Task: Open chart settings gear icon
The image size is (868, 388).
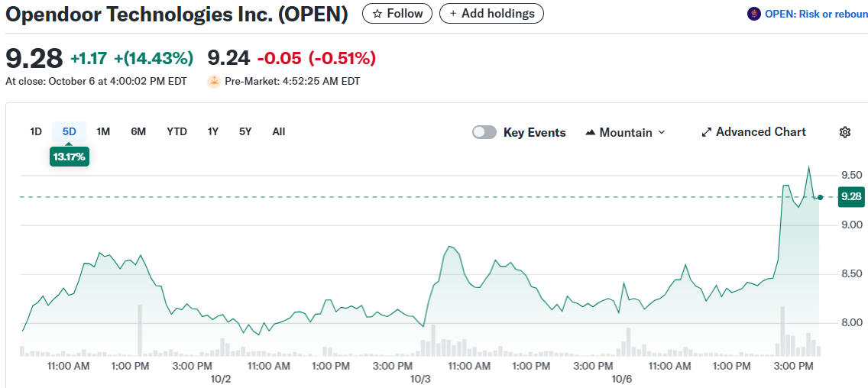Action: (x=844, y=132)
